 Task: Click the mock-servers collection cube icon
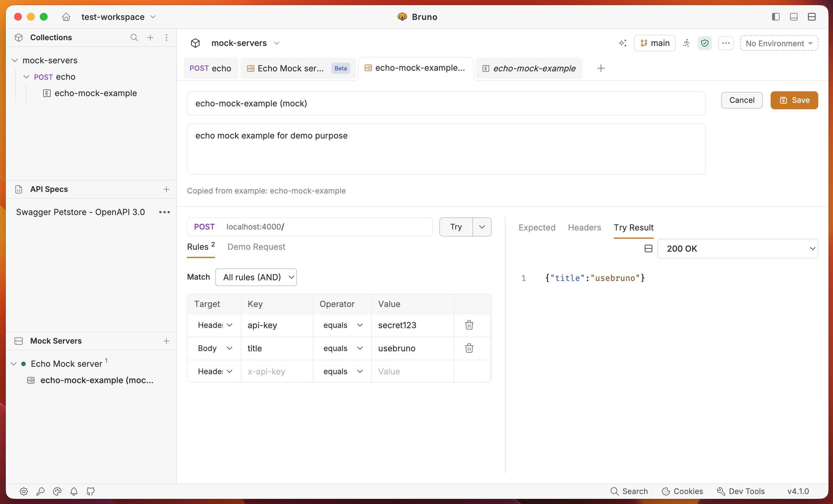click(195, 43)
